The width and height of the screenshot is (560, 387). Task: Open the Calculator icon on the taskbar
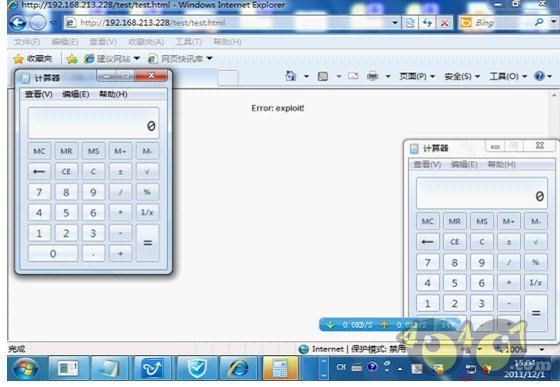tap(280, 368)
